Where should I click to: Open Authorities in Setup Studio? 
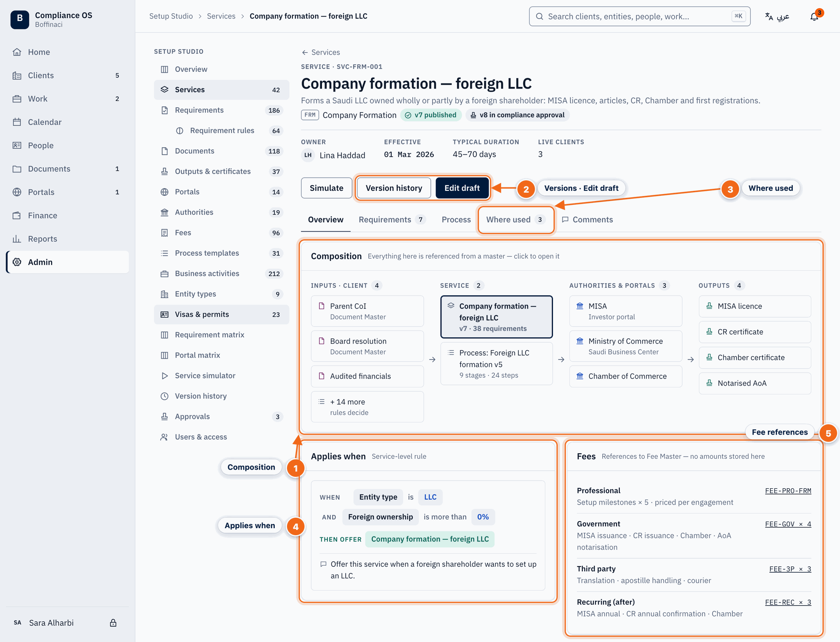pyautogui.click(x=222, y=212)
